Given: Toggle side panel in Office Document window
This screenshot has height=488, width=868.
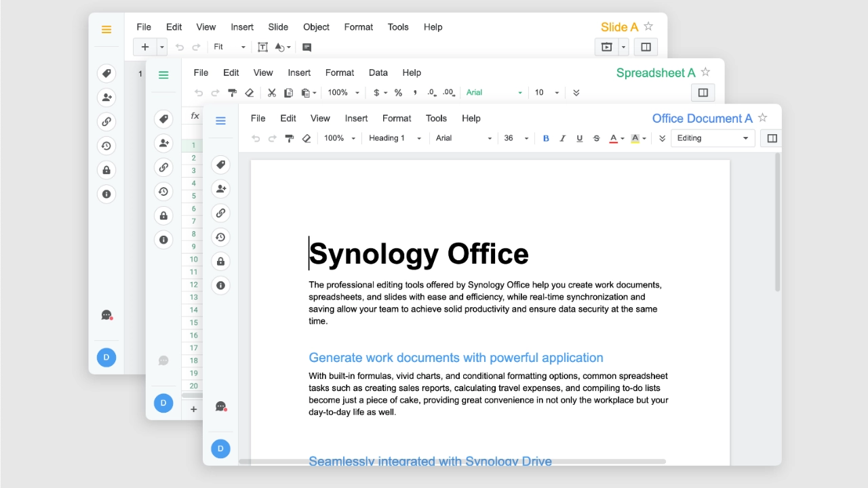Looking at the screenshot, I should (772, 138).
